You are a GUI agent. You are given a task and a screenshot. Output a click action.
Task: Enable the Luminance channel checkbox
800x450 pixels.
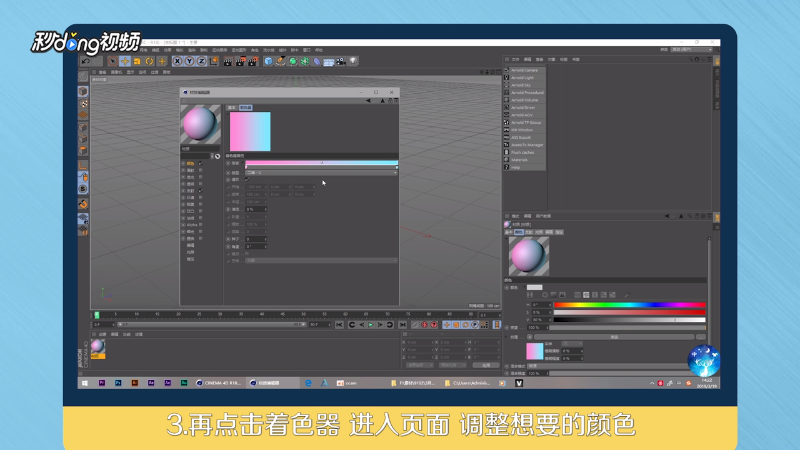201,177
